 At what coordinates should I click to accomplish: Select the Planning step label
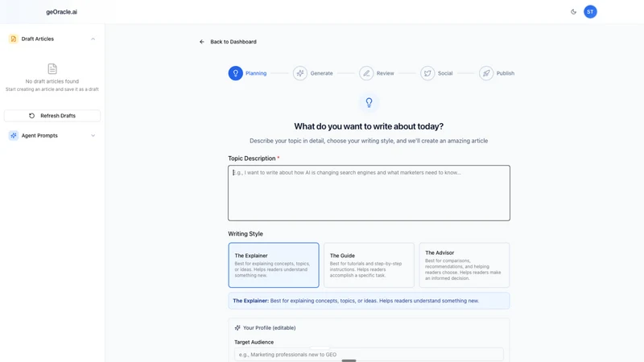tap(256, 73)
